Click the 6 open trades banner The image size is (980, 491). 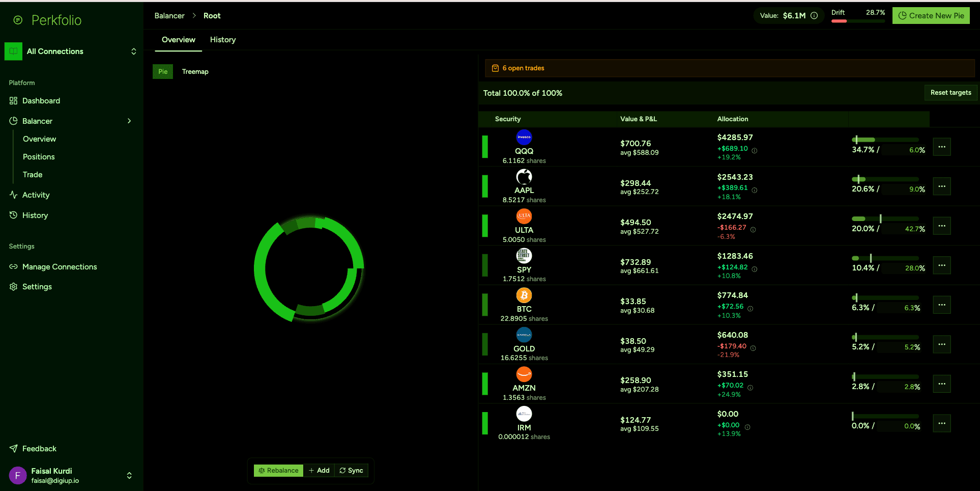[x=730, y=68]
